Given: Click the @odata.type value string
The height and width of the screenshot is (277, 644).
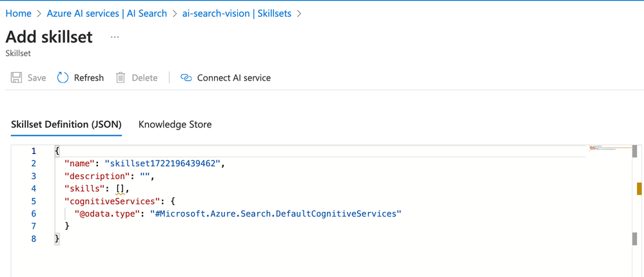Looking at the screenshot, I should pos(275,214).
